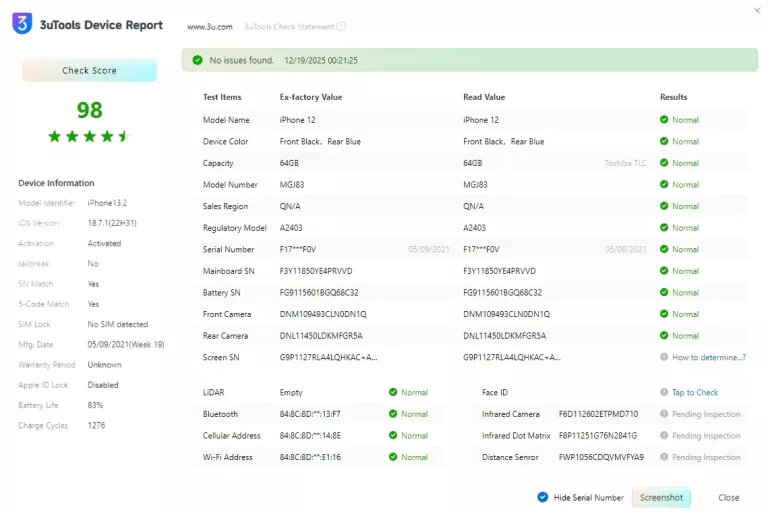Click the How to determine link
The height and width of the screenshot is (512, 768).
pos(708,357)
